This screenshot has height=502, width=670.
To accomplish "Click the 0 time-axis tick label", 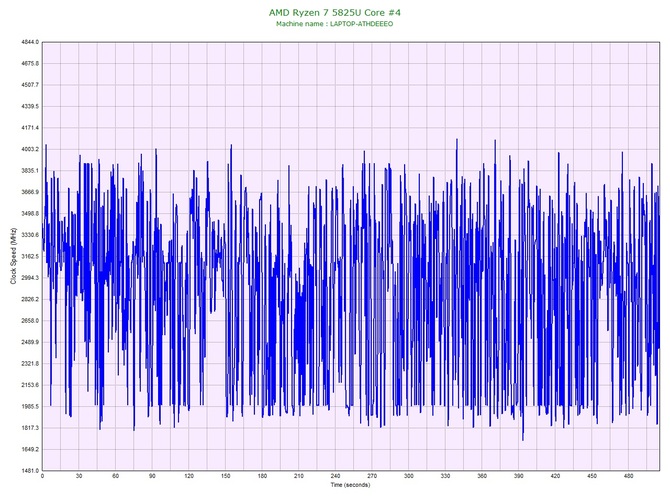I will pyautogui.click(x=42, y=476).
